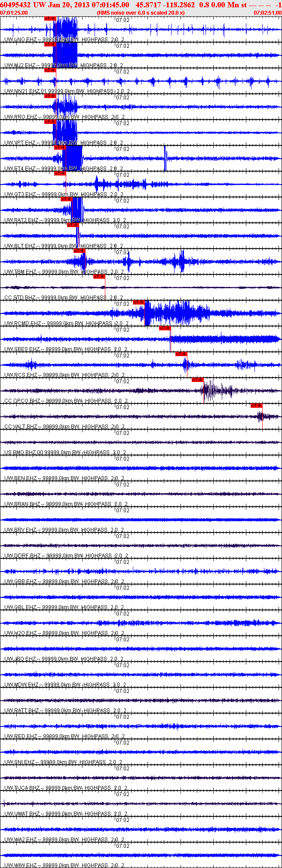This screenshot has height=868, width=282.
Task: Select the red pick flag on CC.VALT trace
Action: 257,406
